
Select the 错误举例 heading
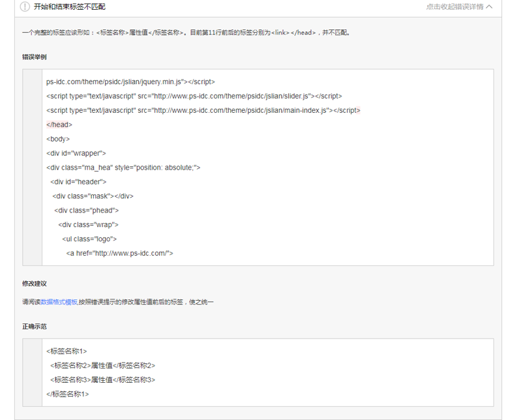(34, 57)
